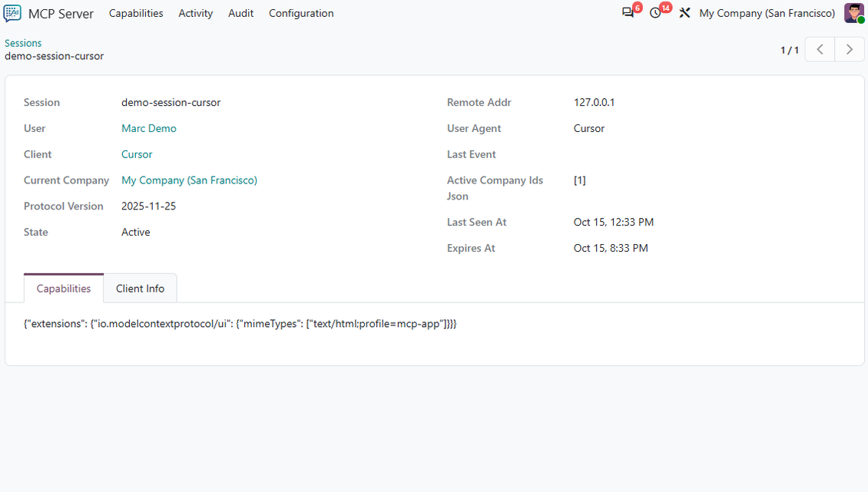Open the Configuration menu
Image resolution: width=868 pixels, height=492 pixels.
click(x=301, y=13)
